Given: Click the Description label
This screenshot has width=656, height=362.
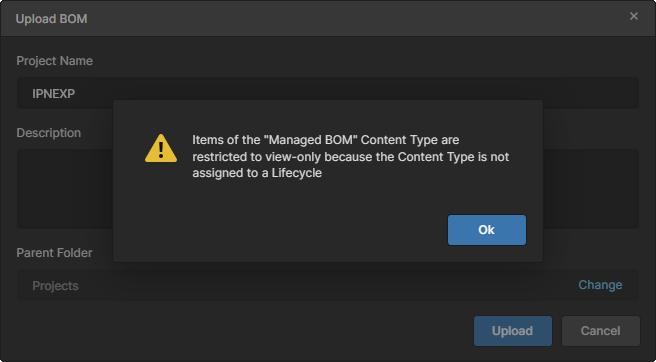Looking at the screenshot, I should click(49, 133).
